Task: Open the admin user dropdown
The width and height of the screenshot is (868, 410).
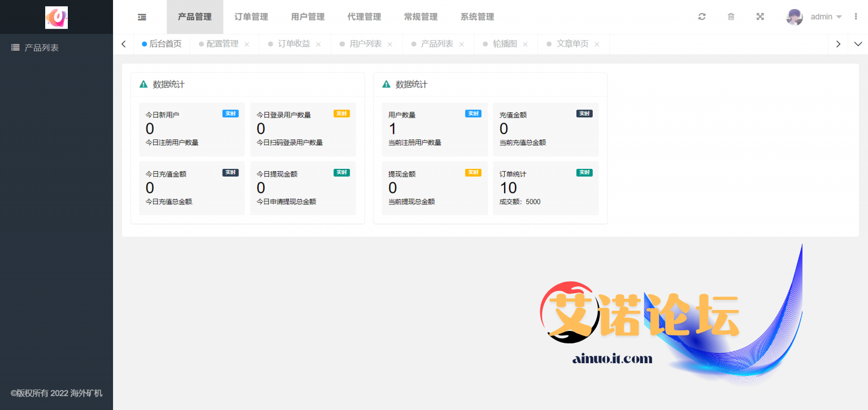Action: [x=826, y=17]
